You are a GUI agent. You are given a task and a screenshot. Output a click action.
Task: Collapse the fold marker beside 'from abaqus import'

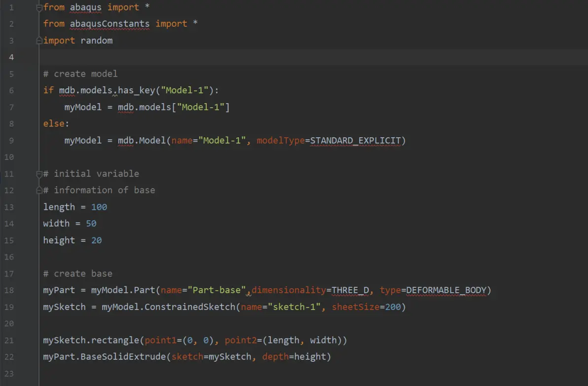coord(39,7)
